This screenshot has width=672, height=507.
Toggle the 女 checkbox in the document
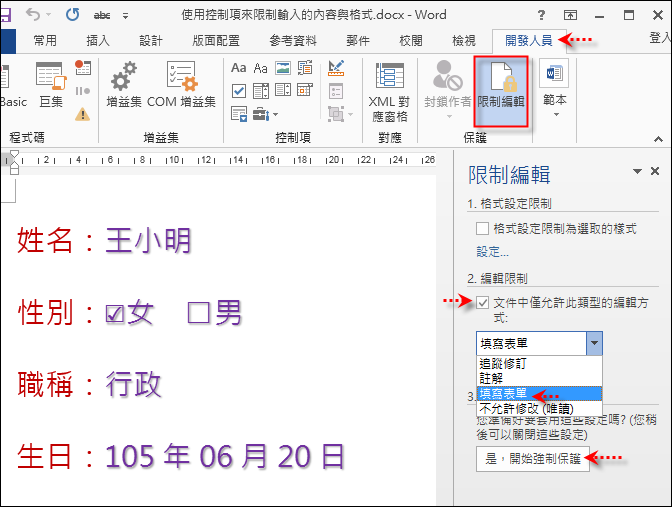pos(114,314)
